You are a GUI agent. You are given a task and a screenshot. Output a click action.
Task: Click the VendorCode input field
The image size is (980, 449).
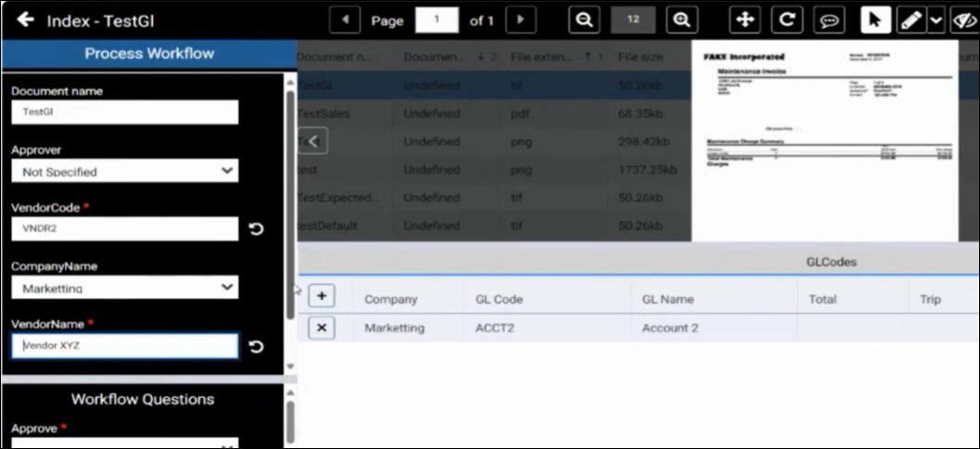pyautogui.click(x=124, y=229)
